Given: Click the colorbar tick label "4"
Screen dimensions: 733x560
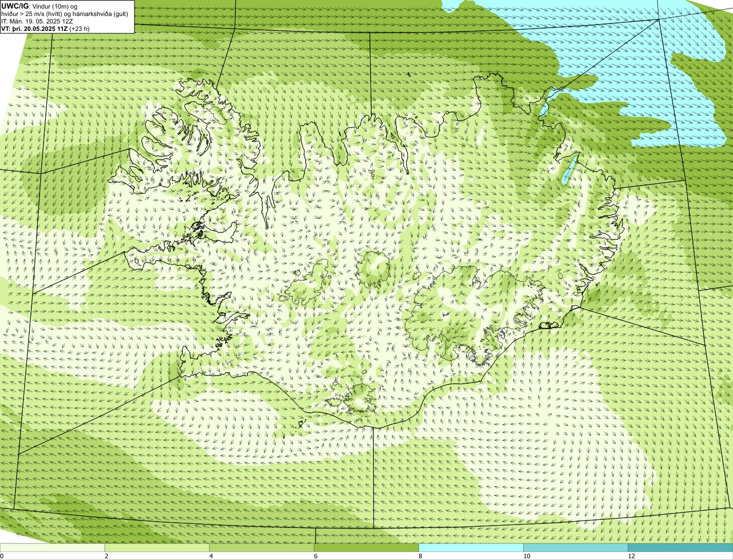Looking at the screenshot, I should [211, 556].
